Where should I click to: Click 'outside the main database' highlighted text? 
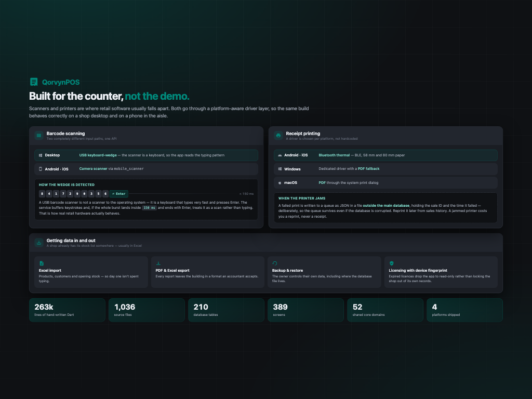(x=386, y=206)
